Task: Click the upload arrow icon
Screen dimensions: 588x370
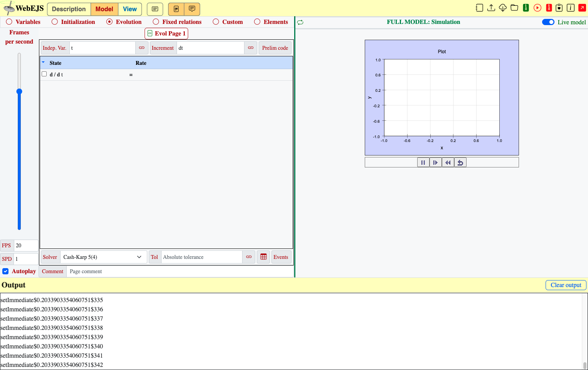Action: pyautogui.click(x=491, y=8)
